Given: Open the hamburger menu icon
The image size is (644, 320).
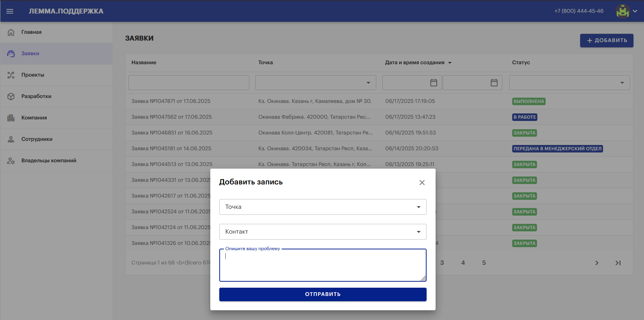Looking at the screenshot, I should (x=10, y=11).
